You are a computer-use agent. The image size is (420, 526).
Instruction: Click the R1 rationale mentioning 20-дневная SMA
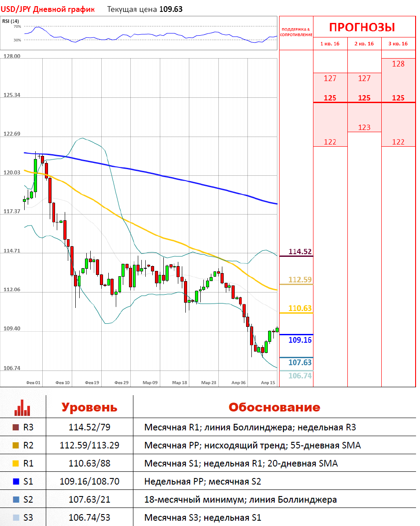coord(241,463)
